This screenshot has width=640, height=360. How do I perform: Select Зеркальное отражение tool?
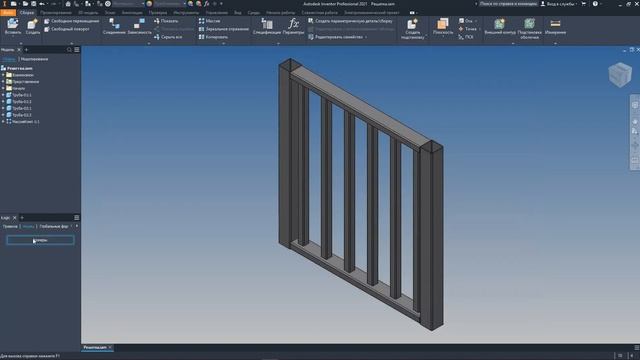click(x=224, y=29)
